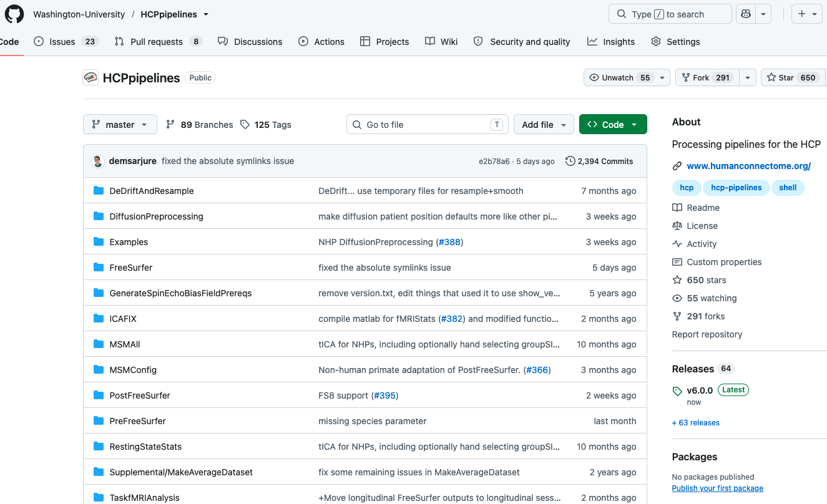Open the shell topic tag
The width and height of the screenshot is (827, 504).
[788, 188]
